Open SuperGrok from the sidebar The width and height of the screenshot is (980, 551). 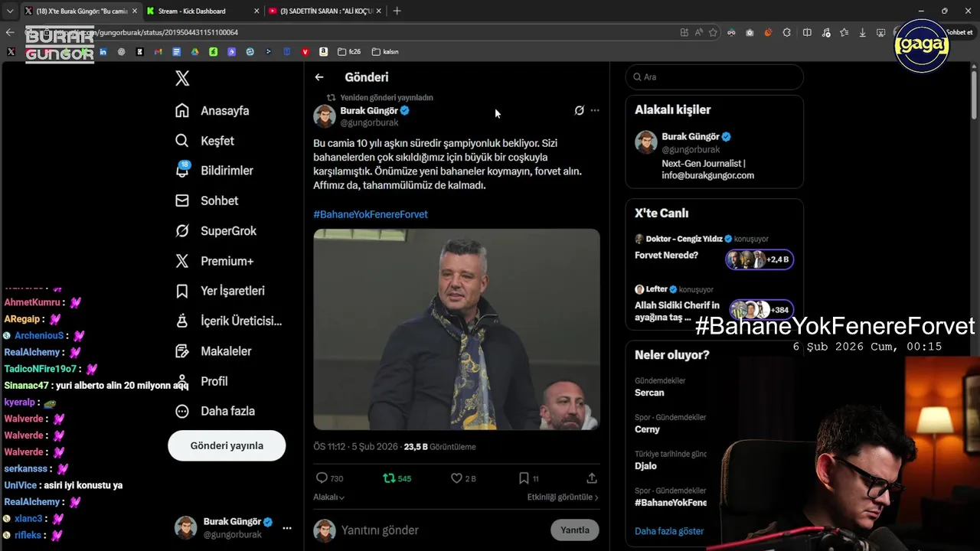[216, 231]
